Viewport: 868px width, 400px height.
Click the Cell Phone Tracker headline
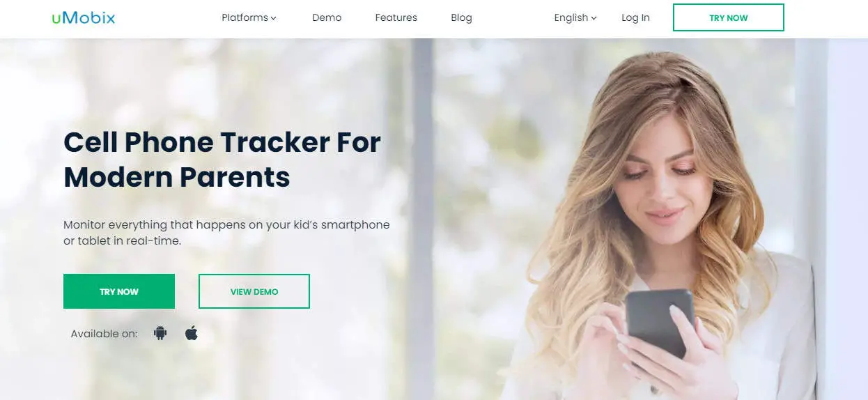(222, 142)
